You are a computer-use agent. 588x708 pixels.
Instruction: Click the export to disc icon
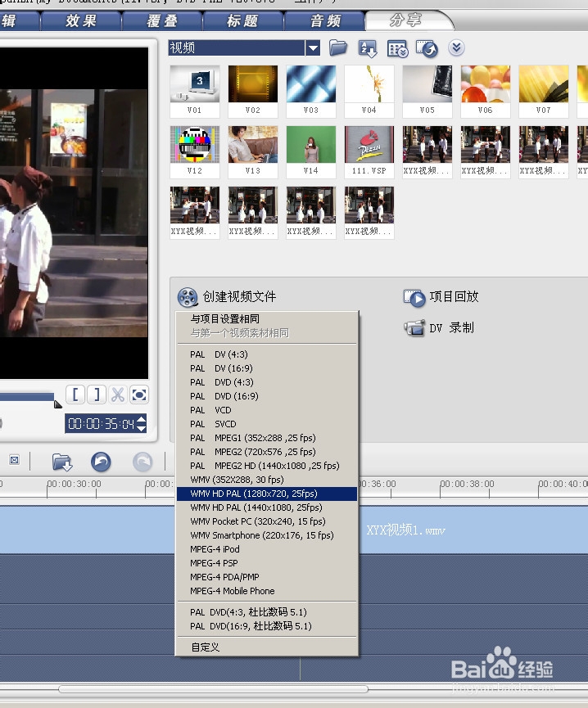[x=427, y=48]
